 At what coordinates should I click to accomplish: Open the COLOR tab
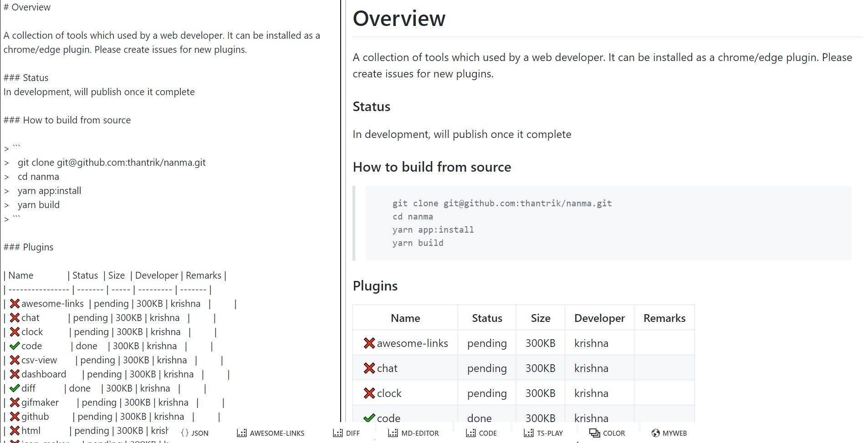click(607, 433)
